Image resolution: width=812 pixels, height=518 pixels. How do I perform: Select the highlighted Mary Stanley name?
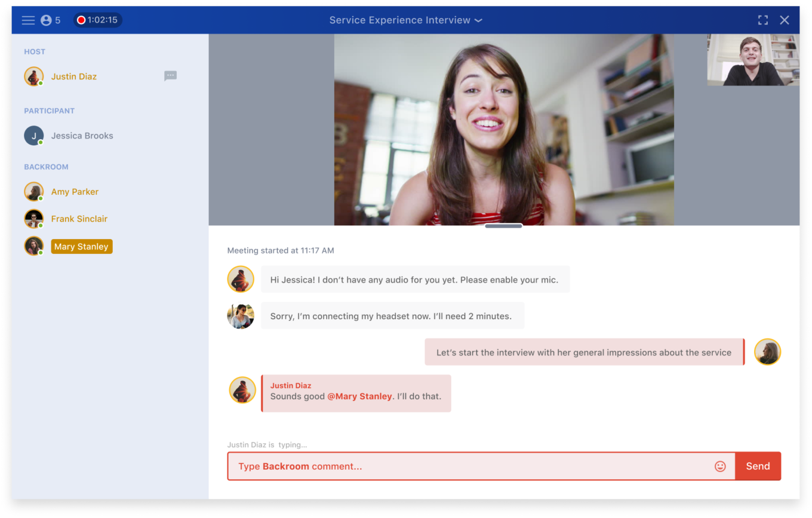(x=82, y=247)
